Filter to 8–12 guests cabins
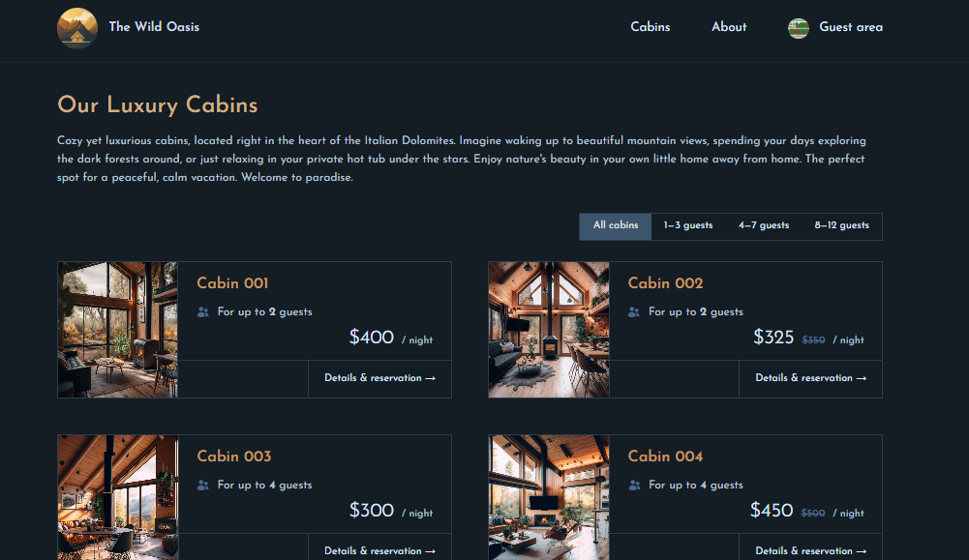Image resolution: width=969 pixels, height=560 pixels. [x=841, y=225]
